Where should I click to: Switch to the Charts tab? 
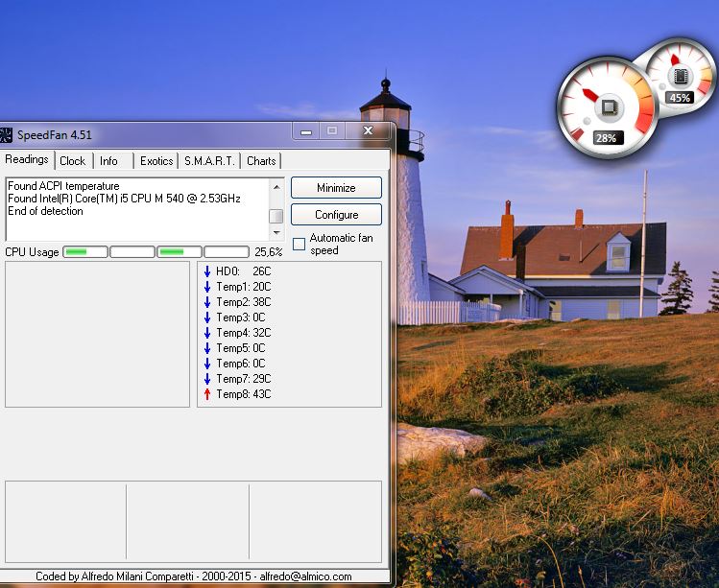coord(261,161)
